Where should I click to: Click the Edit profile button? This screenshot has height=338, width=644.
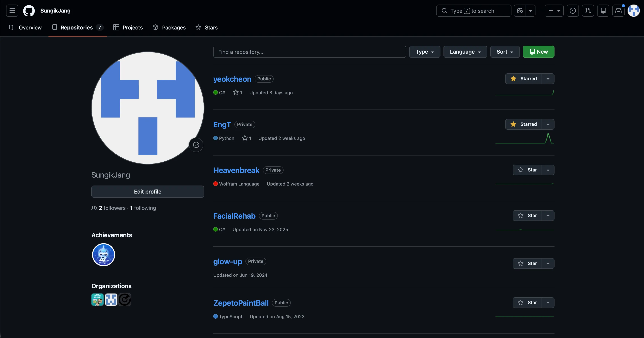click(148, 191)
